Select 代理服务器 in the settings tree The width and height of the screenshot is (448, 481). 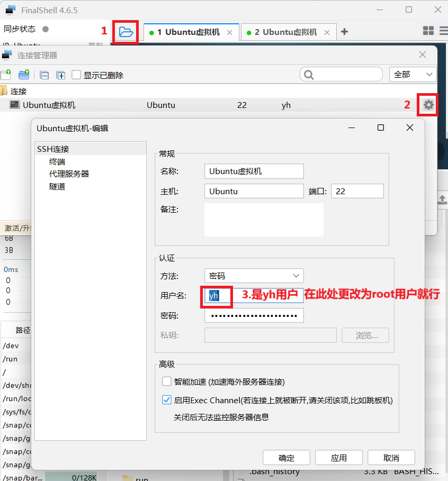[x=69, y=174]
